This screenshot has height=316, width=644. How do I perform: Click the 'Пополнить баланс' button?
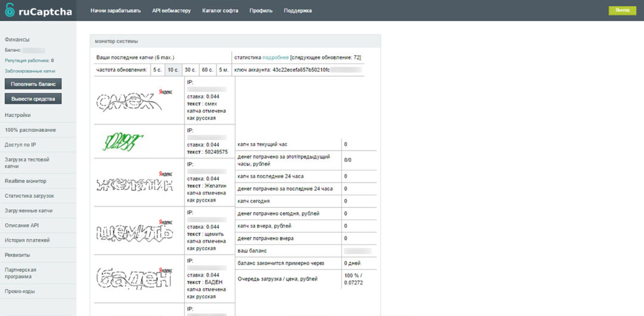[x=33, y=84]
